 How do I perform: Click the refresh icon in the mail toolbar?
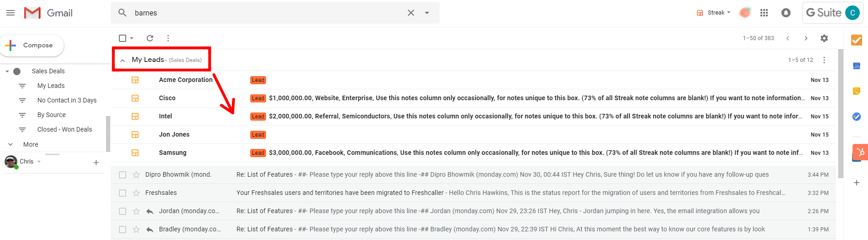(150, 38)
